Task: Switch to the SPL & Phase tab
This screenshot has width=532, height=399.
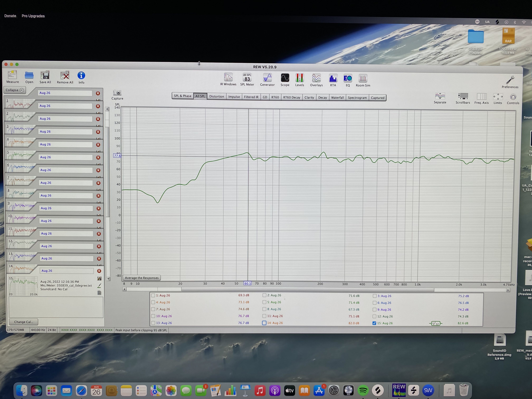Action: (182, 96)
